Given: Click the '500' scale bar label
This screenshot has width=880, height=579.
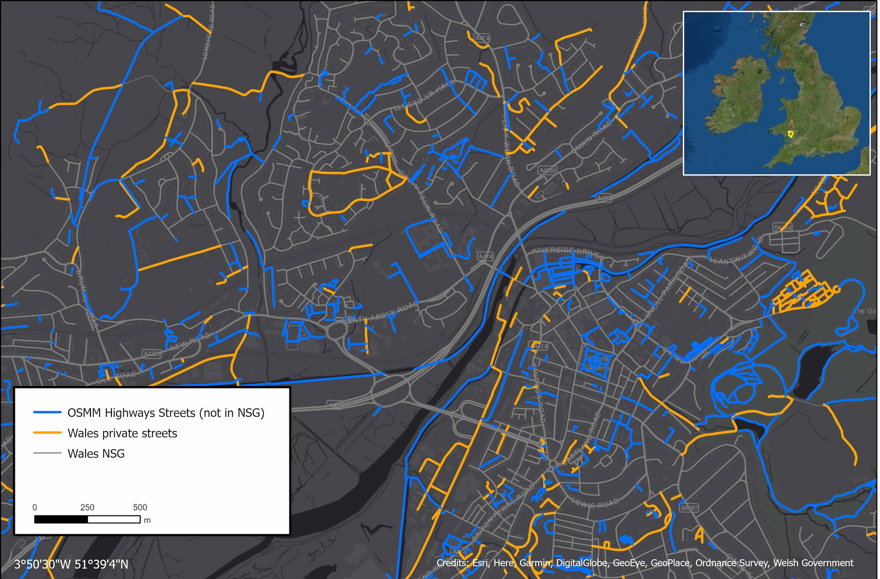Looking at the screenshot, I should tap(139, 507).
